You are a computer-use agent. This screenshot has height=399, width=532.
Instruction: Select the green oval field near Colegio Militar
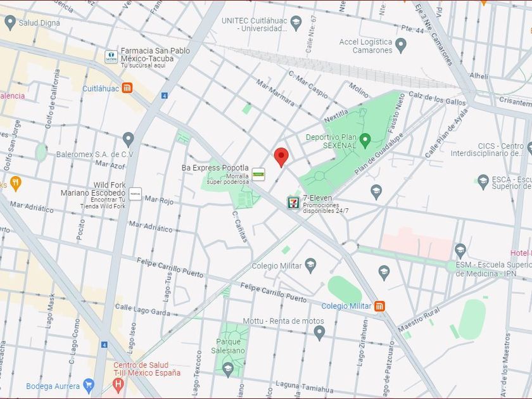click(345, 289)
